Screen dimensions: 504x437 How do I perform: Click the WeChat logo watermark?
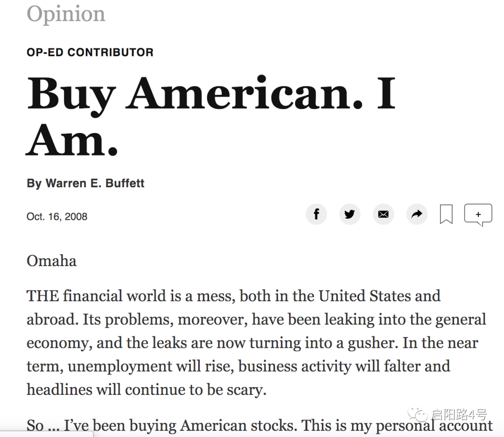tap(418, 415)
